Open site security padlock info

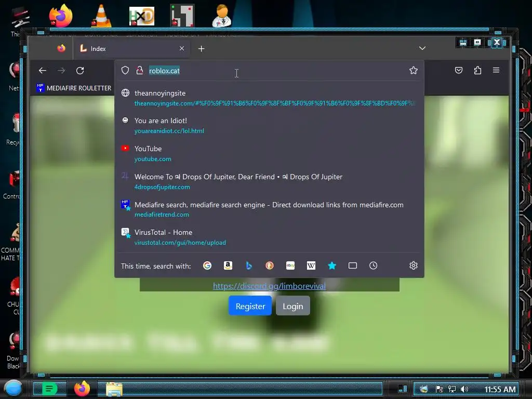coord(139,70)
